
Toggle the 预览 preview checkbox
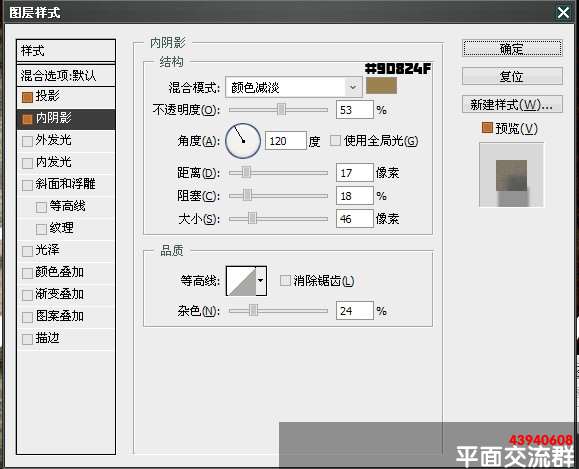click(487, 128)
